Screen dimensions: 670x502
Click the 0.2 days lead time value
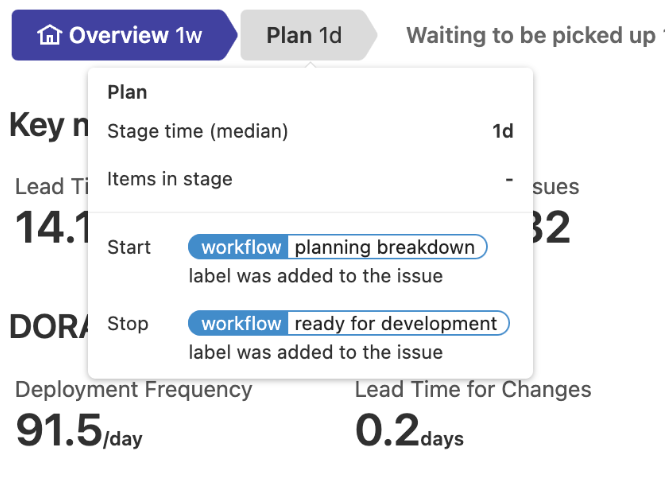[x=409, y=430]
